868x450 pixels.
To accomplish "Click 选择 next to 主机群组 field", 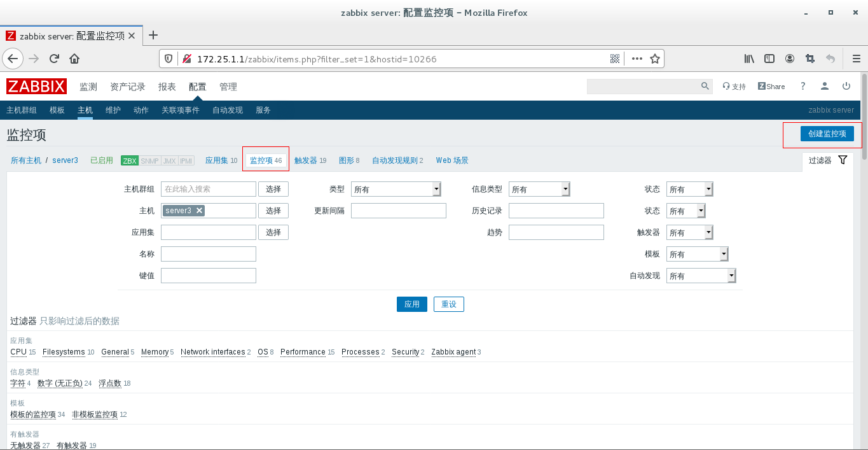I will (273, 189).
